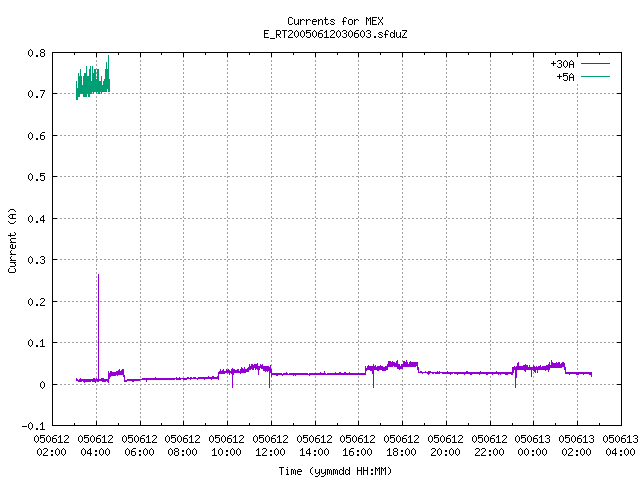Click the -0.1 y-axis tick label
The height and width of the screenshot is (480, 640).
click(33, 426)
